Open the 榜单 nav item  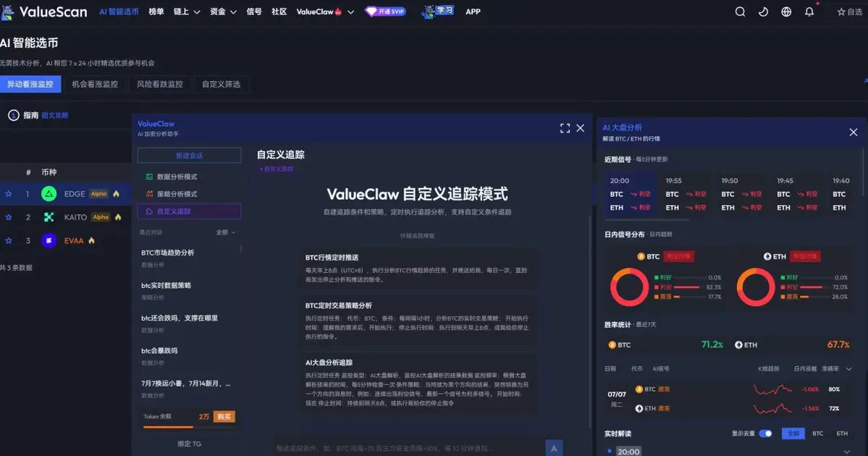coord(156,12)
